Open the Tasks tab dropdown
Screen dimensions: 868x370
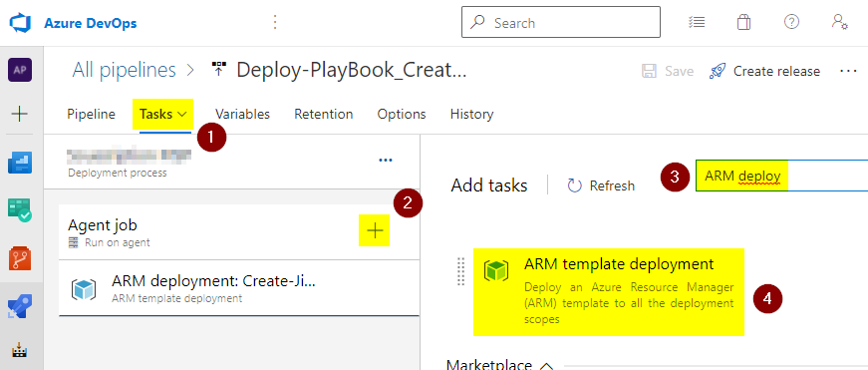(x=163, y=114)
